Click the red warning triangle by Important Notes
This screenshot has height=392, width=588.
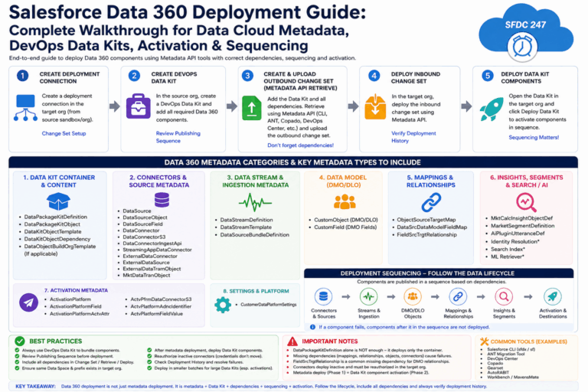pos(292,341)
